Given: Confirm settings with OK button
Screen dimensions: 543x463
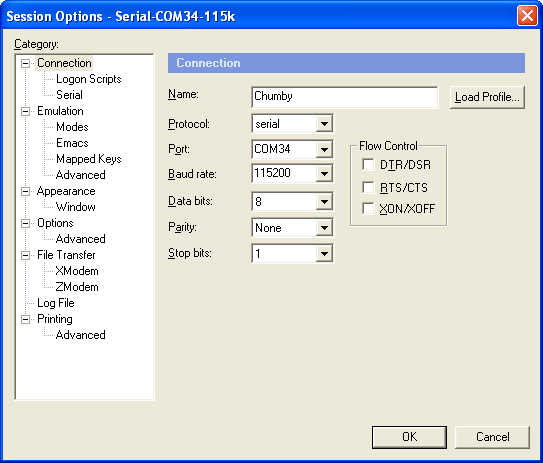Looking at the screenshot, I should pyautogui.click(x=409, y=437).
